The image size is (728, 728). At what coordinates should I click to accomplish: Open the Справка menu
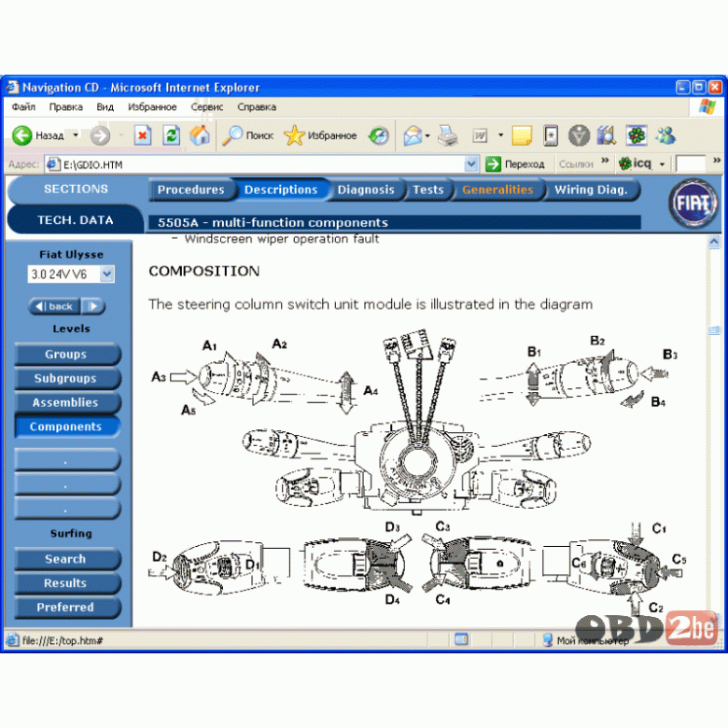coord(257,106)
